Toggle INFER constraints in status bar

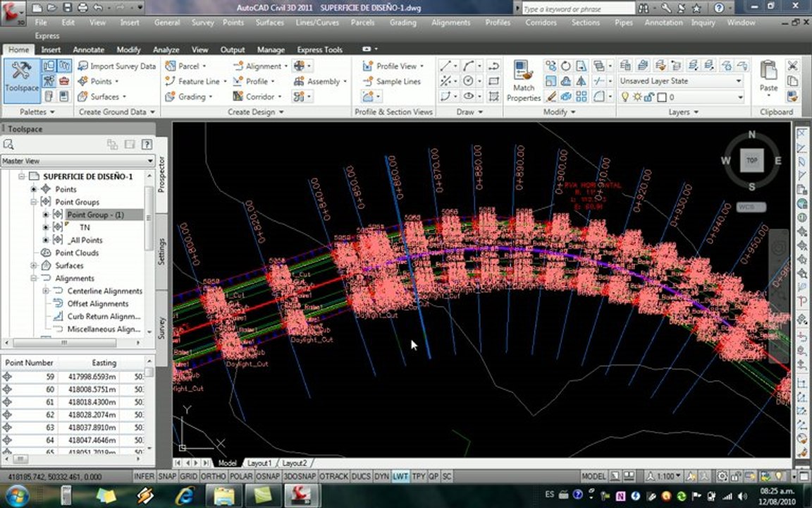point(144,476)
